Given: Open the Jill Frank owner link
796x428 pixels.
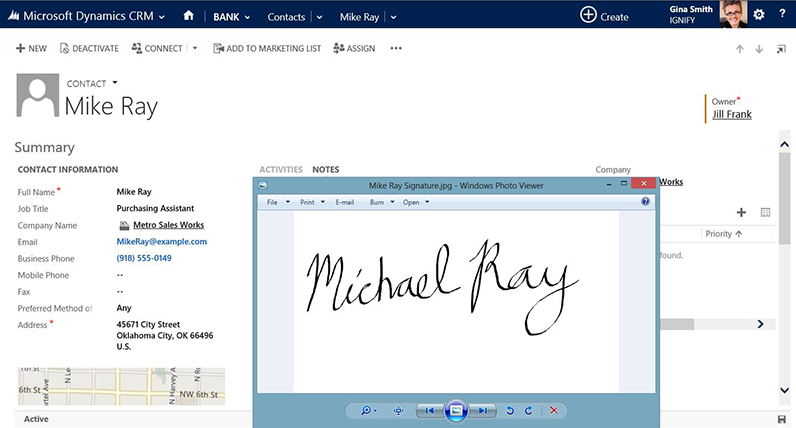Looking at the screenshot, I should 731,114.
